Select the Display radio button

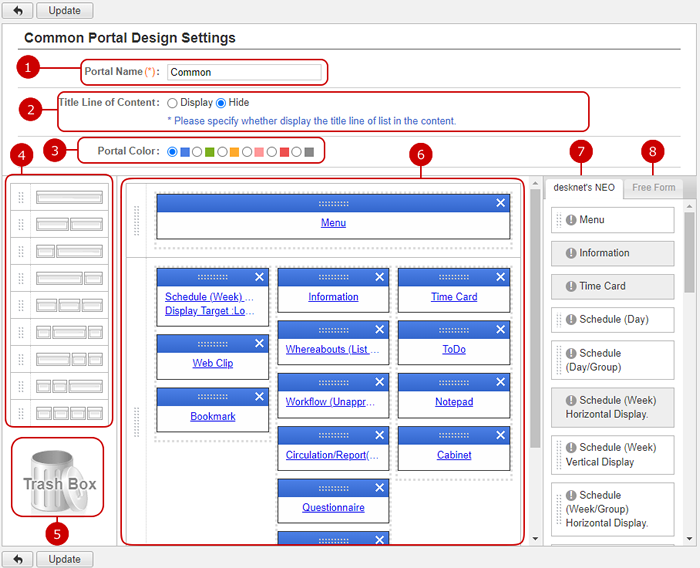172,103
